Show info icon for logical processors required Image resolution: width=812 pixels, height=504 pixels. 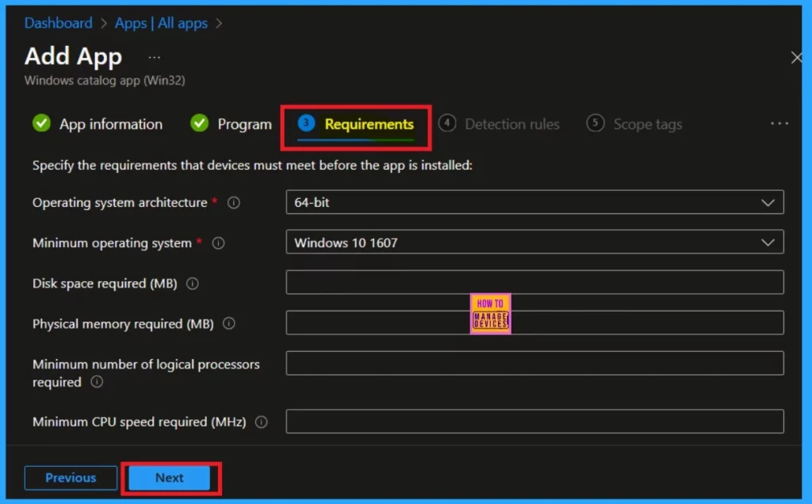pos(97,382)
